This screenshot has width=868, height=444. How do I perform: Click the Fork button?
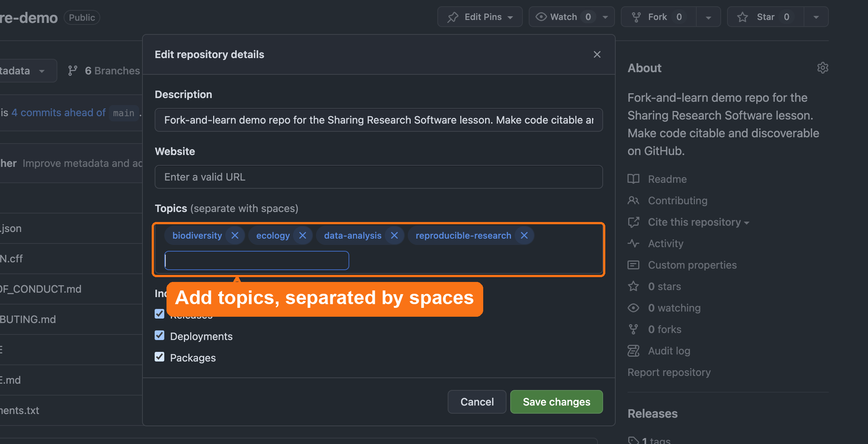click(659, 17)
